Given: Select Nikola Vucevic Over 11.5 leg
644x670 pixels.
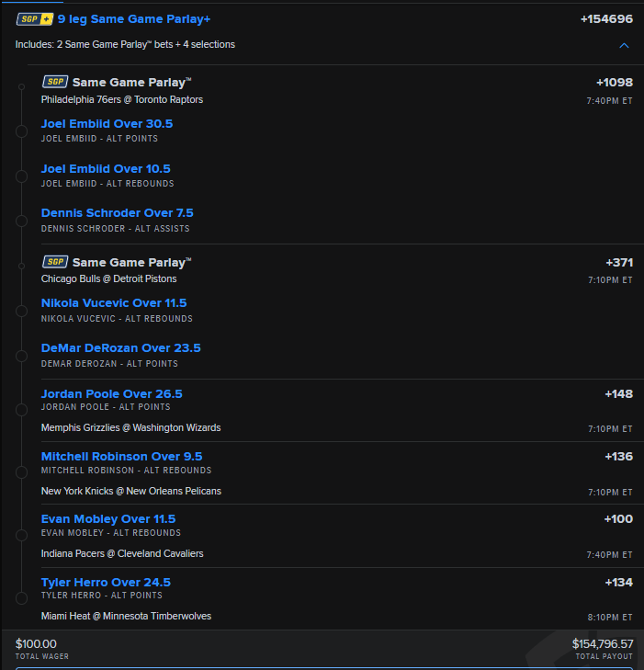Looking at the screenshot, I should tap(114, 303).
